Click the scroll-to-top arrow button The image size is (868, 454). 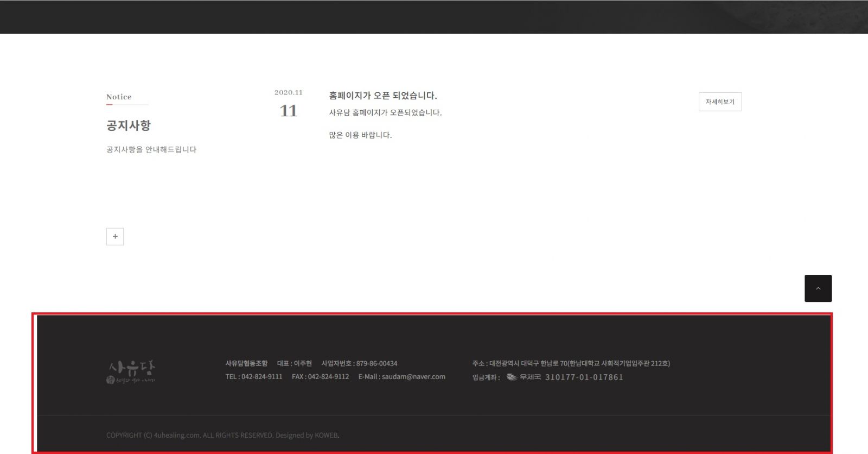818,288
